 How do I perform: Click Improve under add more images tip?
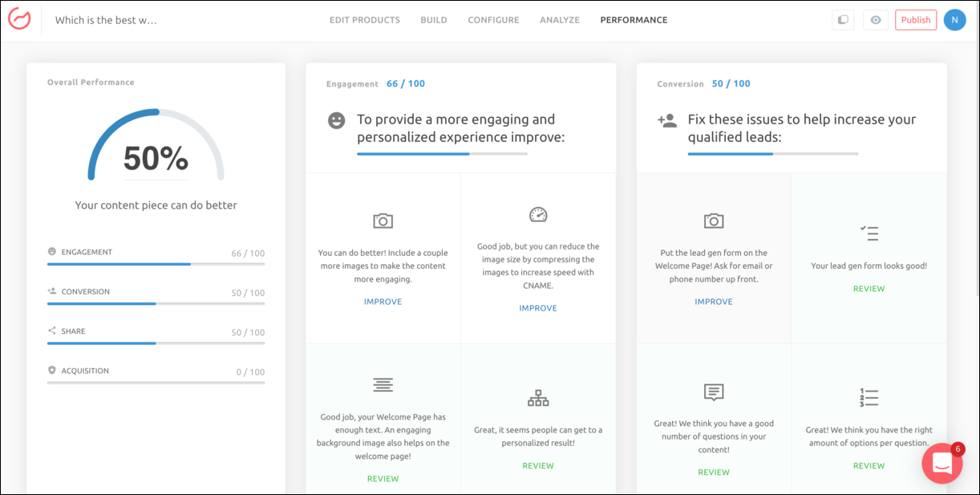point(383,302)
